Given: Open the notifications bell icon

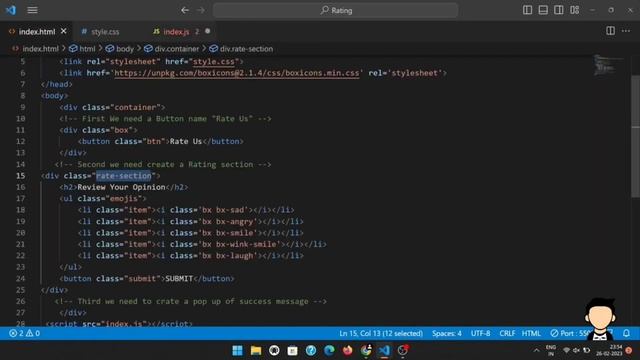Looking at the screenshot, I should tap(626, 333).
